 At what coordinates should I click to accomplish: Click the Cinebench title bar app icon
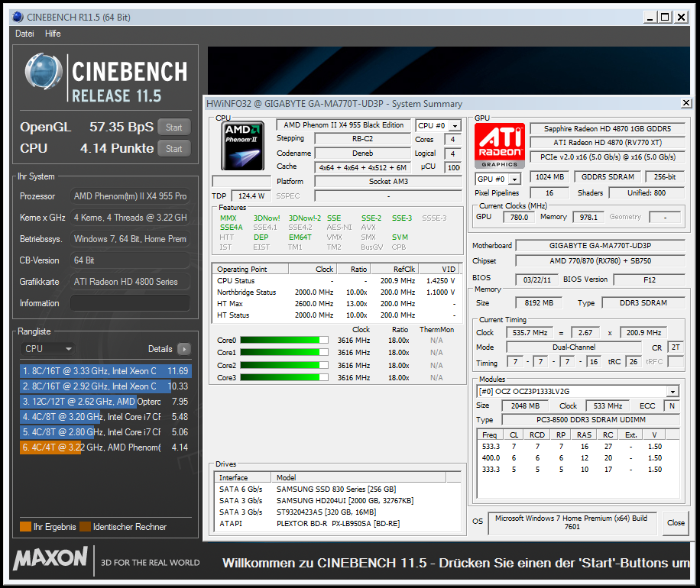point(18,17)
